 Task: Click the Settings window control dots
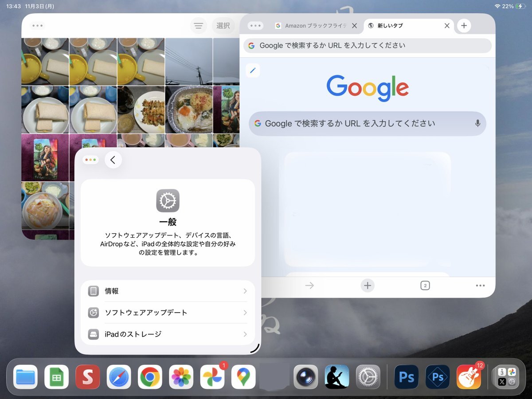(90, 160)
